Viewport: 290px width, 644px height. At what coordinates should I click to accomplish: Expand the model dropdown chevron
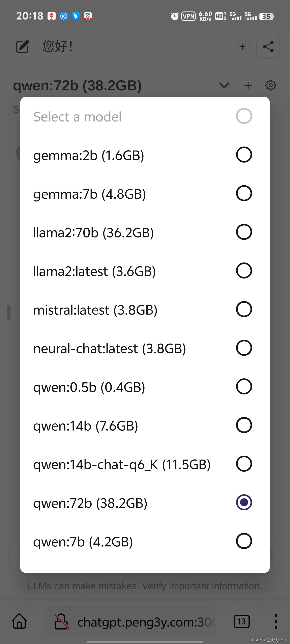224,86
